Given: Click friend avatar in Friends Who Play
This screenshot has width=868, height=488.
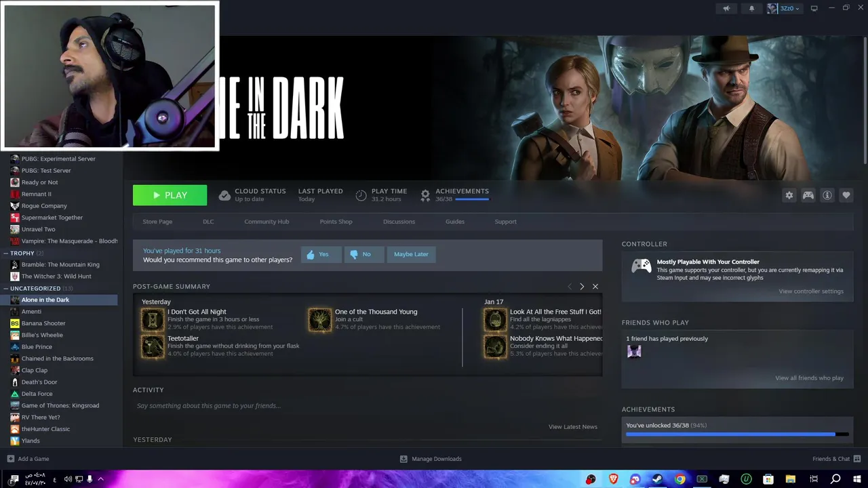Looking at the screenshot, I should (x=634, y=351).
